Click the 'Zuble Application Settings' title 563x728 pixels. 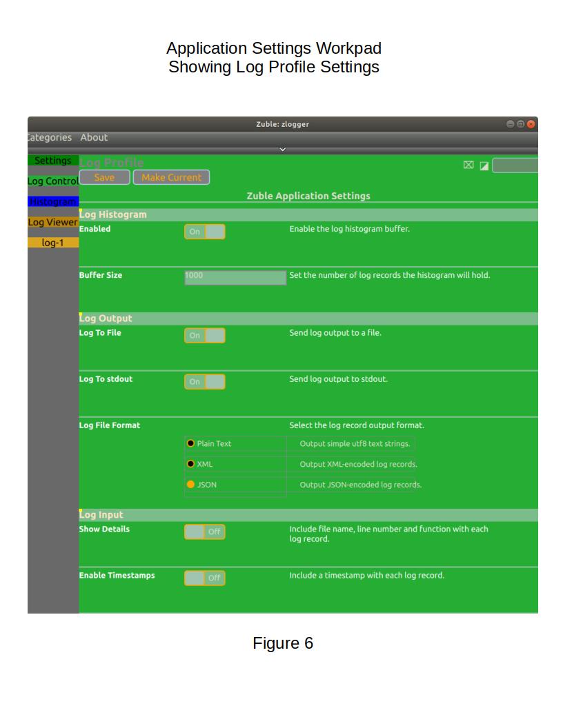point(308,196)
